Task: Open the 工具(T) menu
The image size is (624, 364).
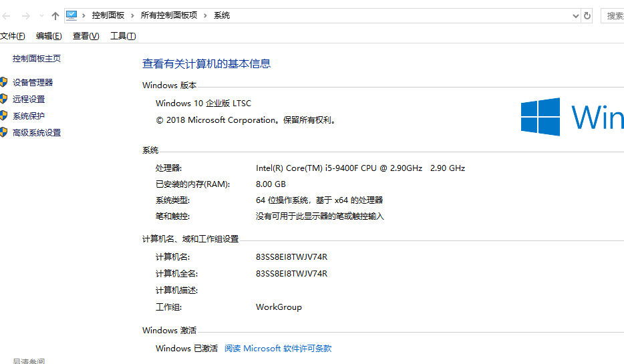Action: (123, 36)
